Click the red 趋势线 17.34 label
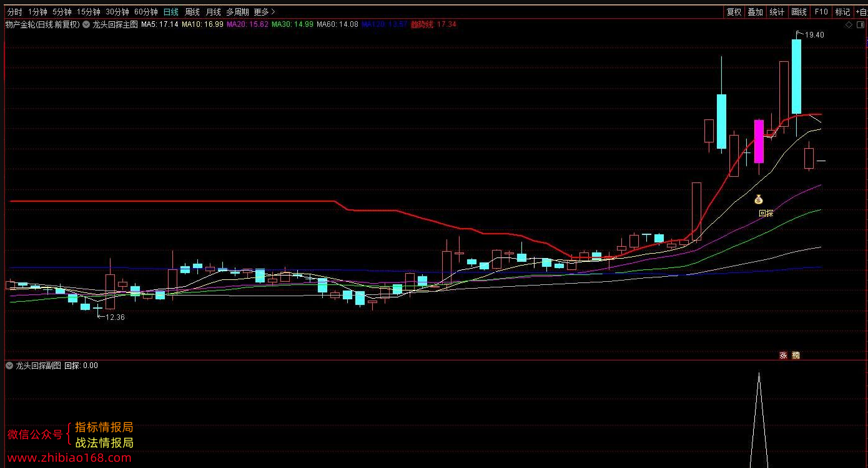Image resolution: width=868 pixels, height=468 pixels. [x=433, y=24]
